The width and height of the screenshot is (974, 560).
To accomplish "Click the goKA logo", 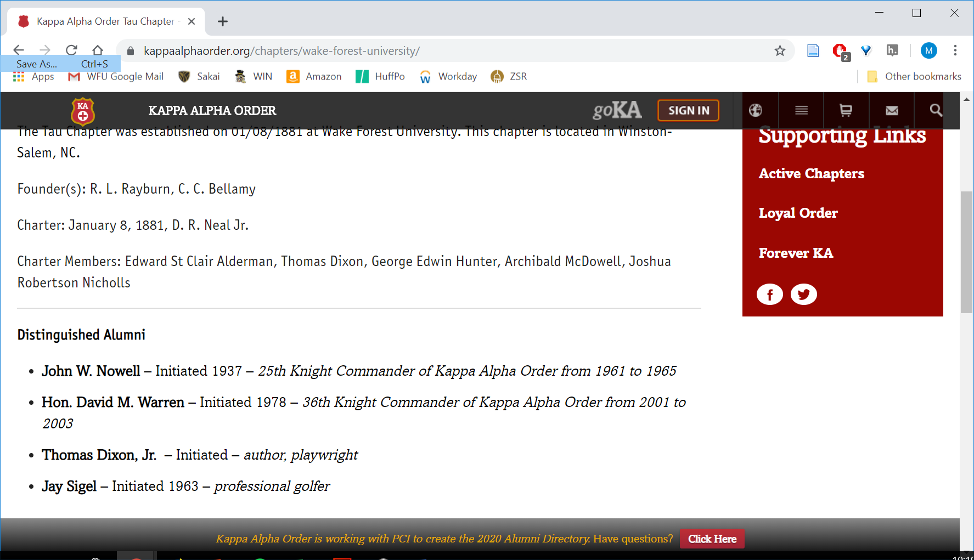I will [617, 110].
